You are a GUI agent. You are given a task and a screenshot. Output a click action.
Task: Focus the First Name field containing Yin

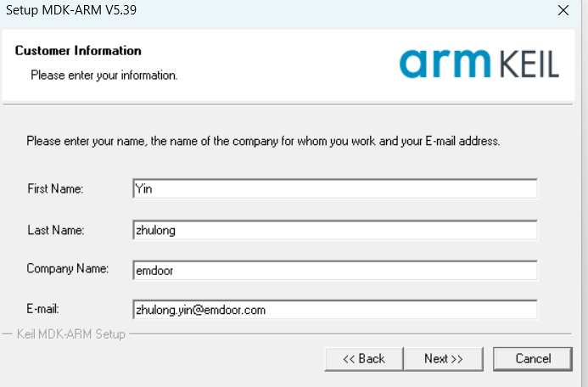click(335, 188)
